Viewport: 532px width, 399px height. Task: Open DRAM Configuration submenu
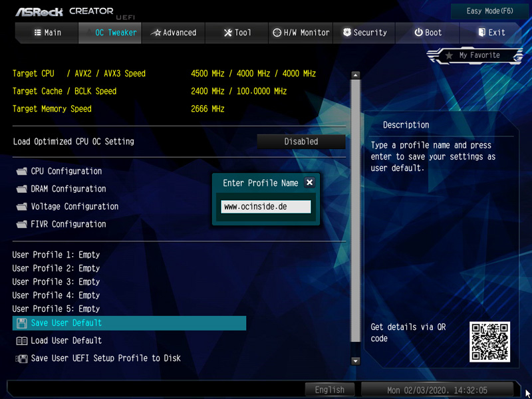click(x=68, y=189)
